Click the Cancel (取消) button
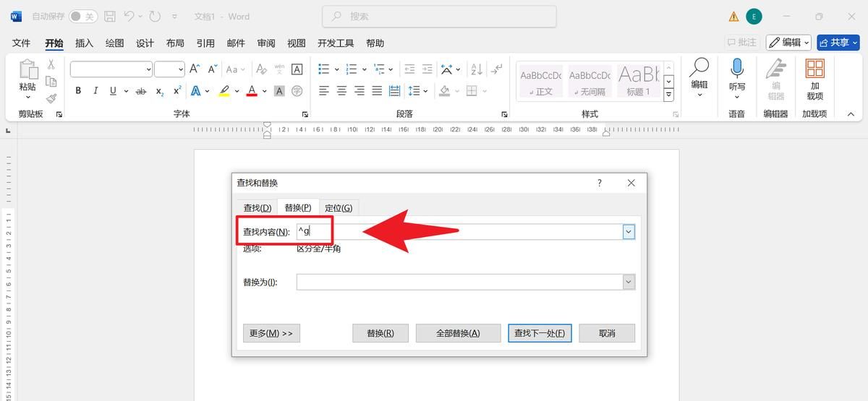868x401 pixels. pyautogui.click(x=607, y=333)
